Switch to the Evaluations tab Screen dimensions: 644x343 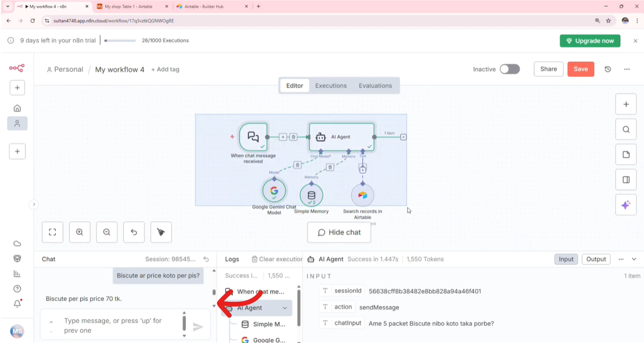point(375,85)
